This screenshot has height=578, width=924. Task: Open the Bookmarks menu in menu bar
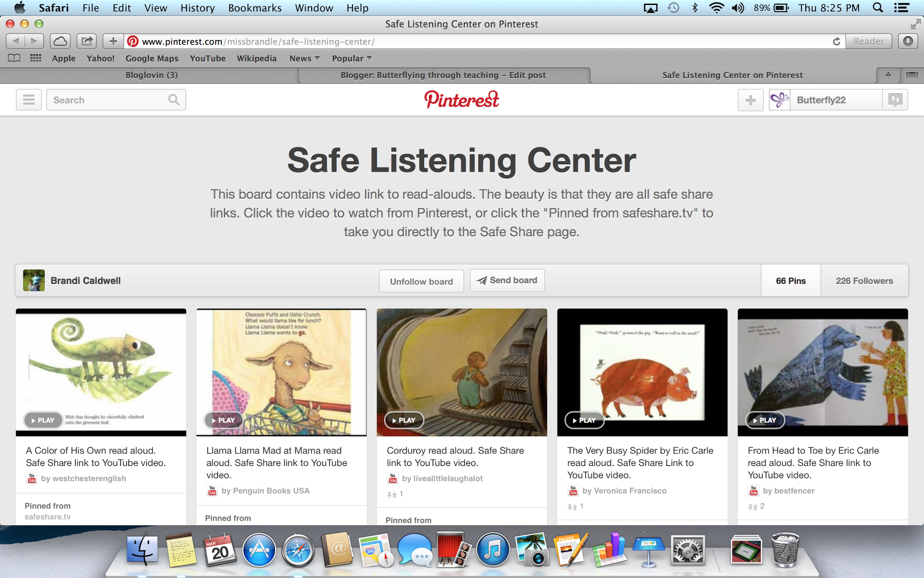(x=254, y=8)
